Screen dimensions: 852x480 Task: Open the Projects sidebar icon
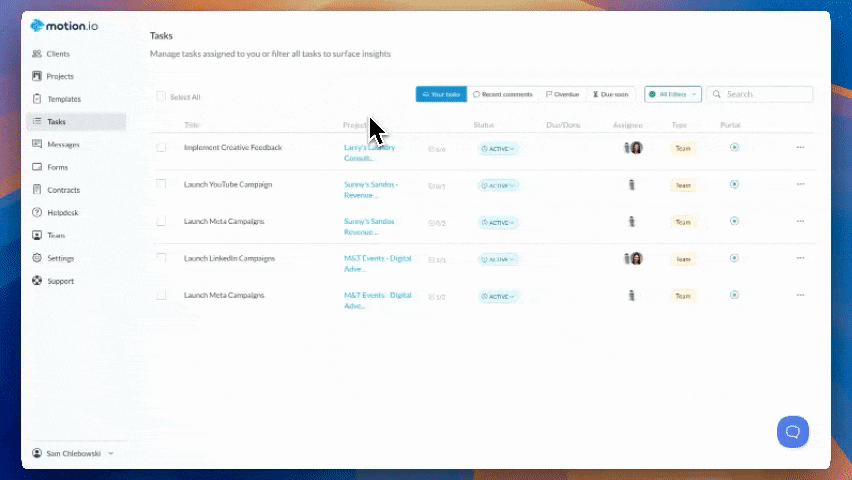(x=37, y=76)
